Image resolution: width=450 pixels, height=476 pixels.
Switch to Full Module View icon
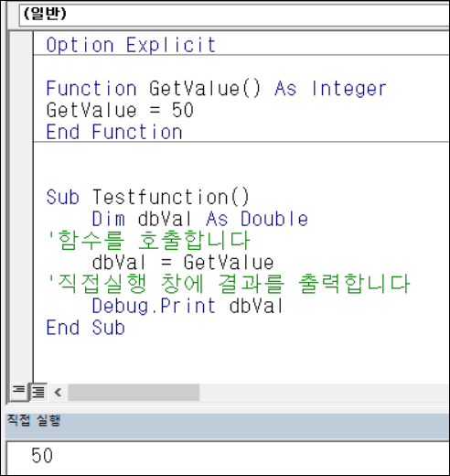[x=38, y=391]
